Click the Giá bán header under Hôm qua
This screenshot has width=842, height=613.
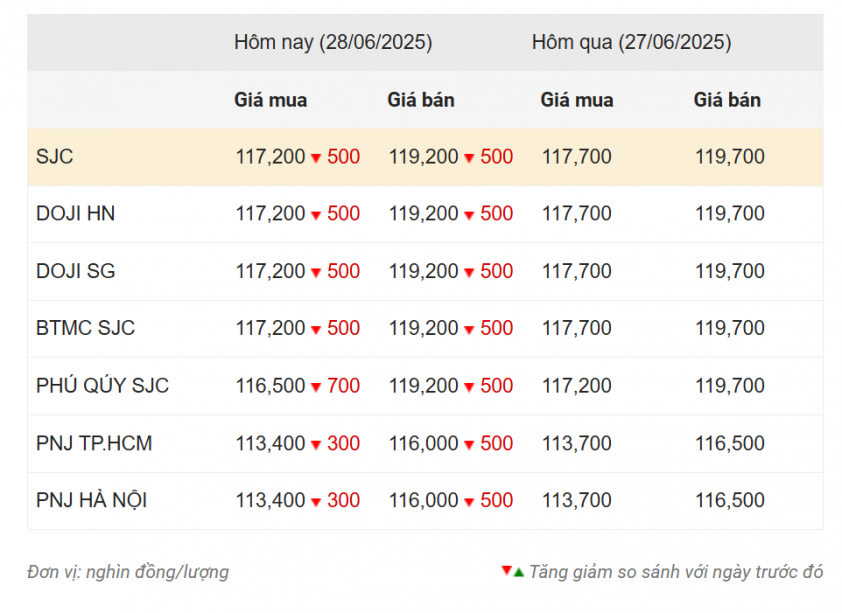727,100
